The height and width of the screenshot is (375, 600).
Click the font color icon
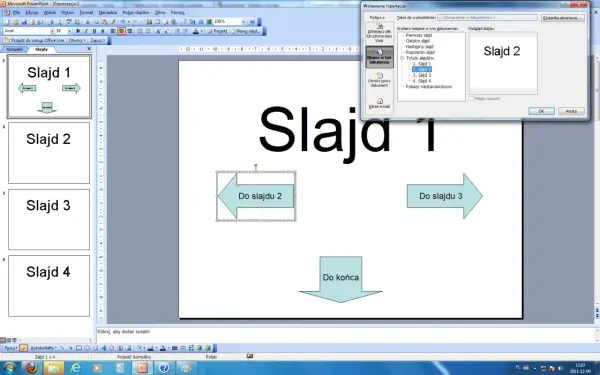coord(196,31)
